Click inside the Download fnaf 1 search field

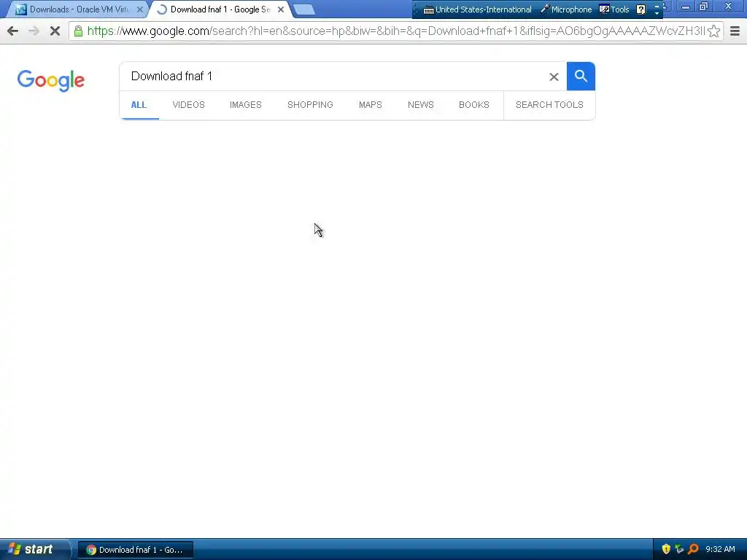click(333, 76)
